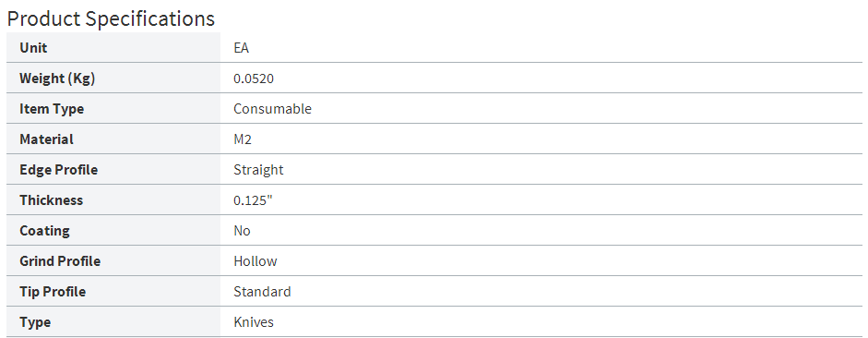Click the M2 material value
This screenshot has height=338, width=868.
[243, 139]
